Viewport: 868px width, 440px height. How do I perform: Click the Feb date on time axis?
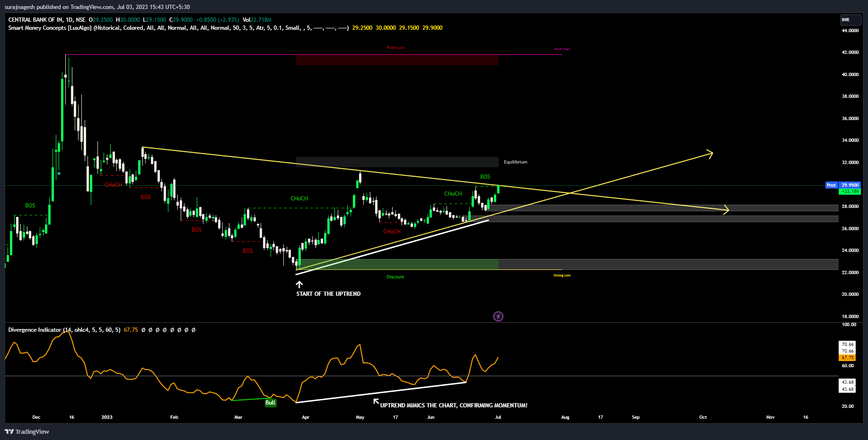tap(174, 417)
